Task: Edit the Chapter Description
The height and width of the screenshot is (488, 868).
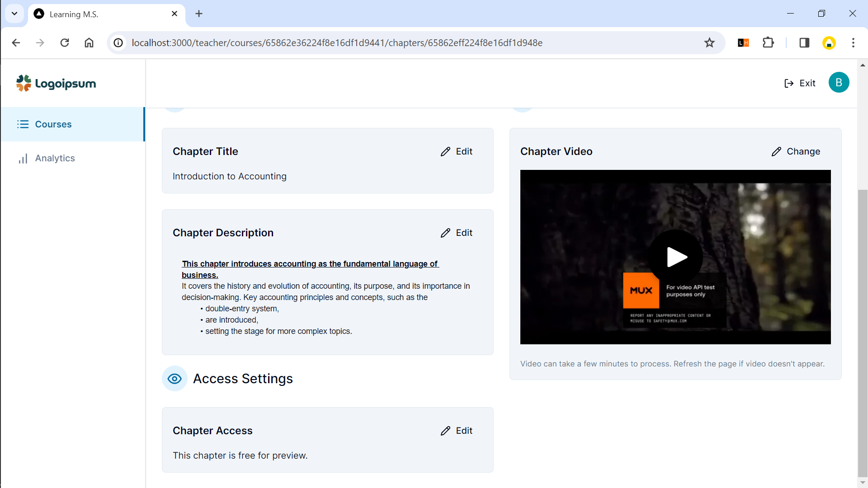Action: coord(457,233)
